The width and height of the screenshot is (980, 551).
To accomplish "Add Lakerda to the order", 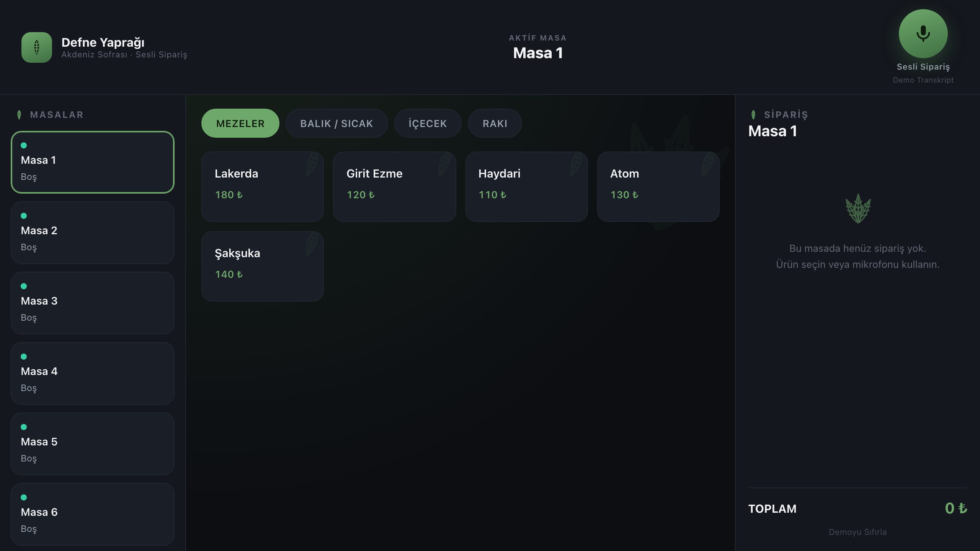I will [x=263, y=187].
